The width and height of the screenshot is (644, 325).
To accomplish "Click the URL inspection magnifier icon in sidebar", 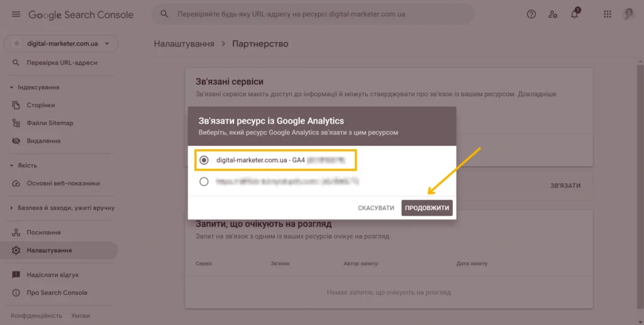I will 16,63.
